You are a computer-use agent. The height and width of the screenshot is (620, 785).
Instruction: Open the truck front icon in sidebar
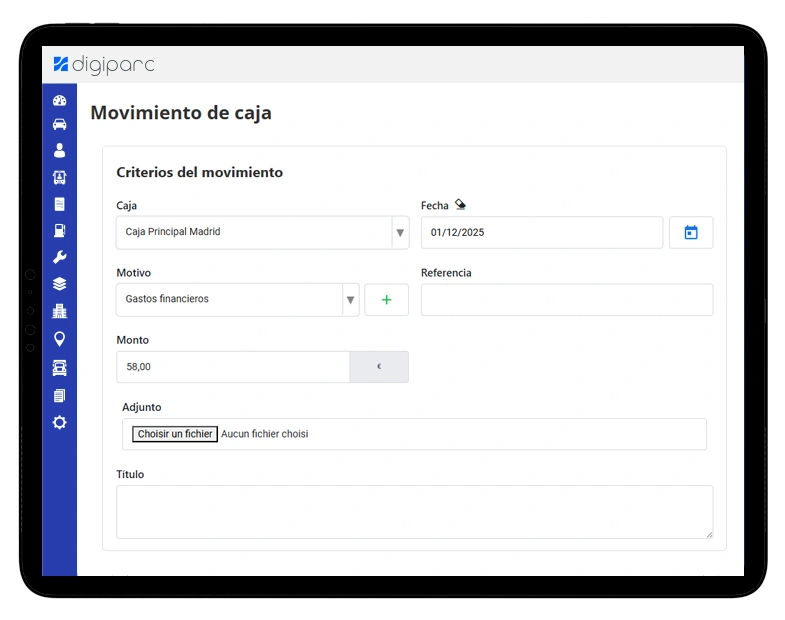click(60, 368)
